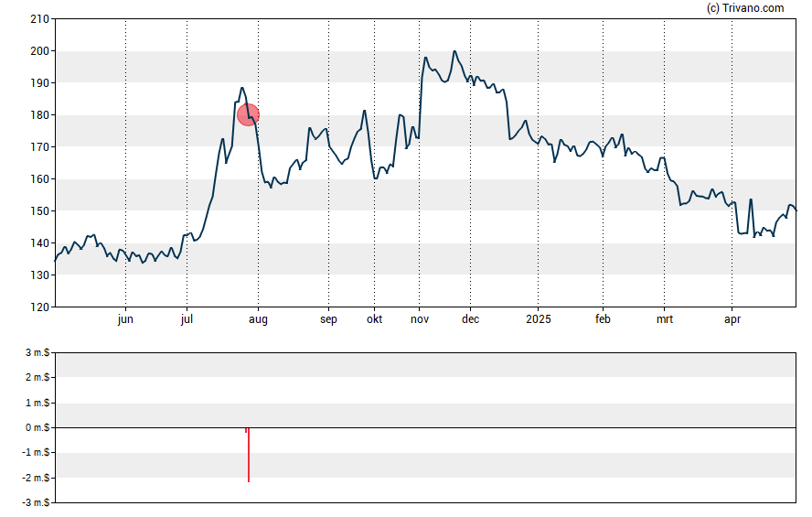The height and width of the screenshot is (517, 812).
Task: Click the 'feb' month label
Action: [x=603, y=319]
